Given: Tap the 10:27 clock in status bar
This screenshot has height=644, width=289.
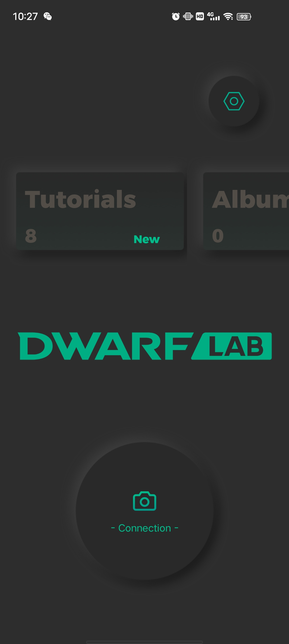Looking at the screenshot, I should click(x=25, y=17).
